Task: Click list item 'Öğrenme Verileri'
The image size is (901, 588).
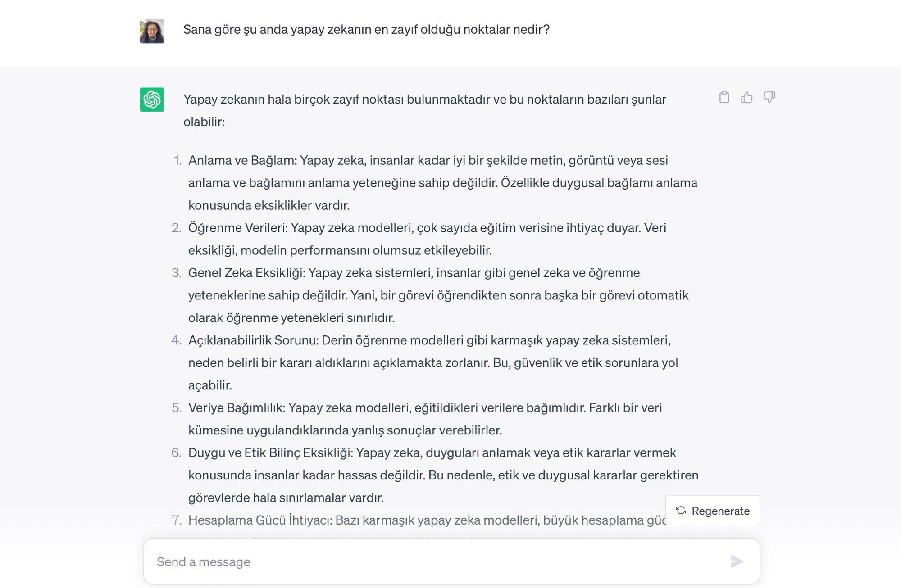Action: pos(427,239)
